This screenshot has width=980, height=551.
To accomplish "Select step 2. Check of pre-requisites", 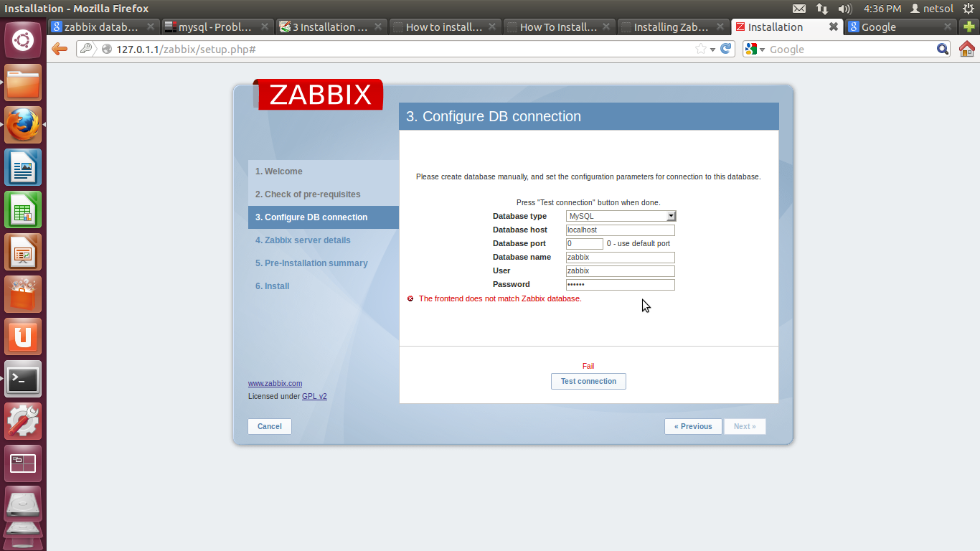I will 323,194.
